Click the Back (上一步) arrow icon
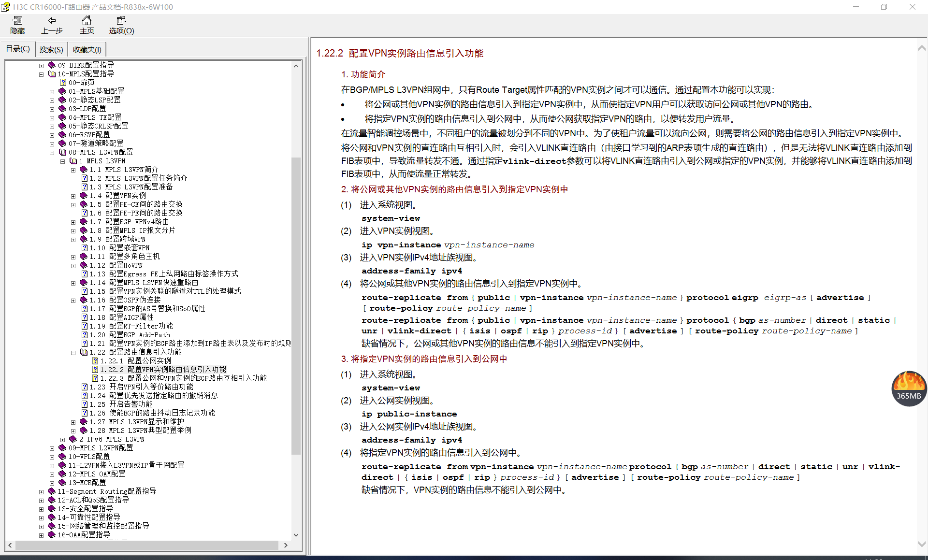The width and height of the screenshot is (928, 560). (x=52, y=20)
